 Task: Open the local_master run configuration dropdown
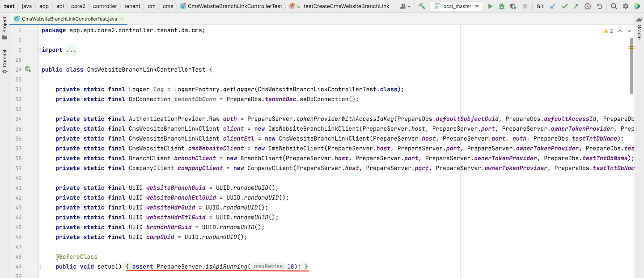456,6
